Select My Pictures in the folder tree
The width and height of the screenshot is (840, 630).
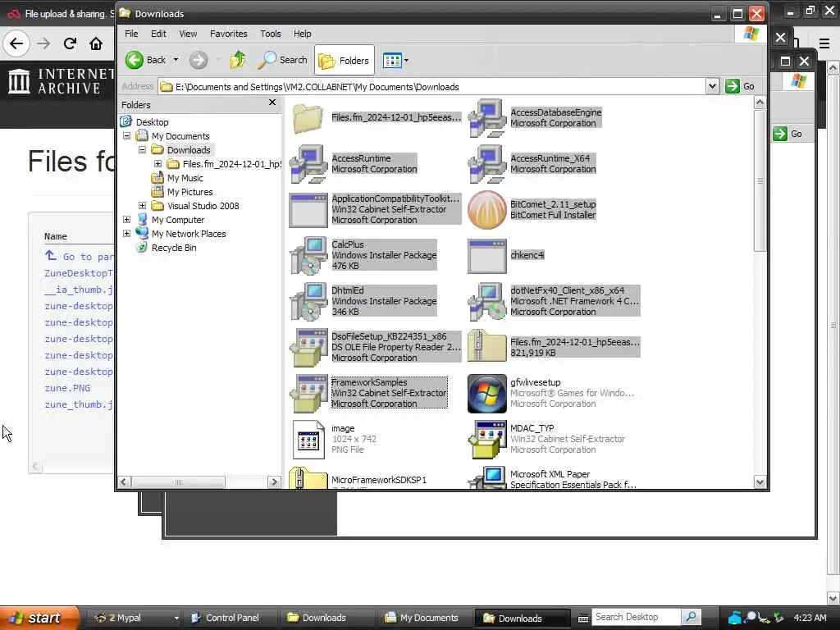tap(189, 192)
